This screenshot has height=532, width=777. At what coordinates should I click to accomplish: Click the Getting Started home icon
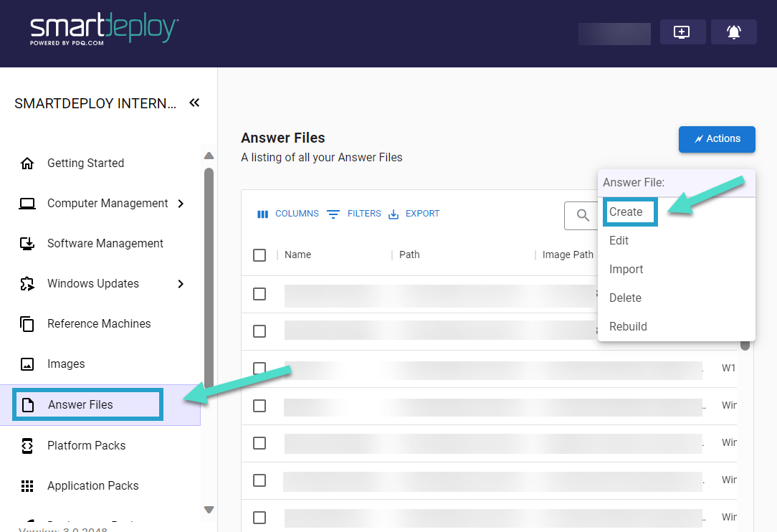click(x=27, y=163)
